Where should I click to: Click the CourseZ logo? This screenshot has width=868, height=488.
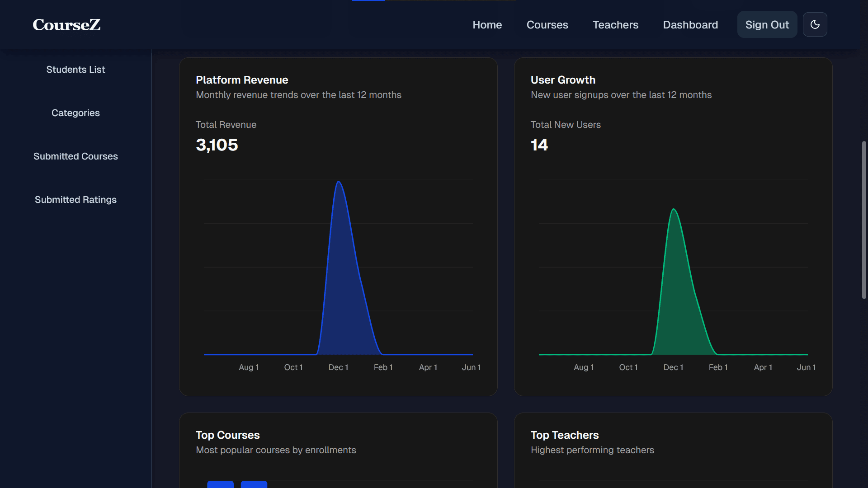[66, 25]
